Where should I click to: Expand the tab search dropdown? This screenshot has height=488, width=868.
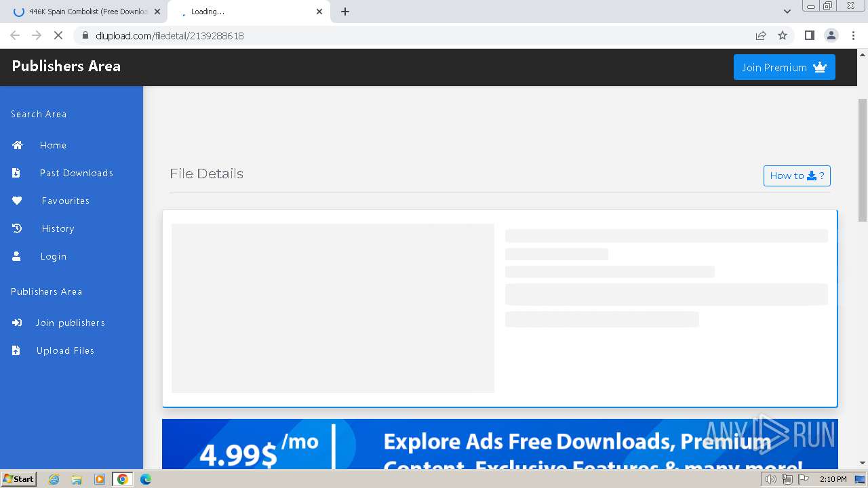point(787,12)
